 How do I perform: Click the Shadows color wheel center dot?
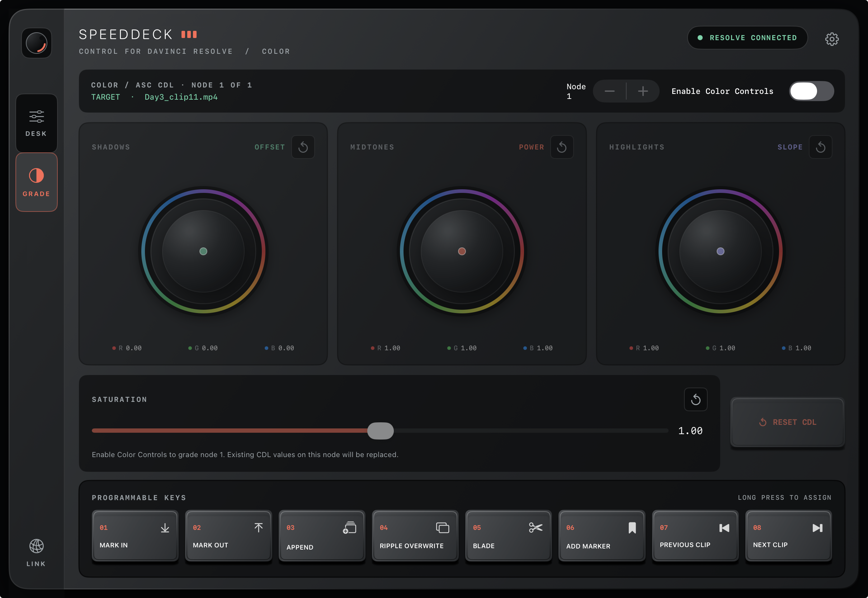click(203, 251)
